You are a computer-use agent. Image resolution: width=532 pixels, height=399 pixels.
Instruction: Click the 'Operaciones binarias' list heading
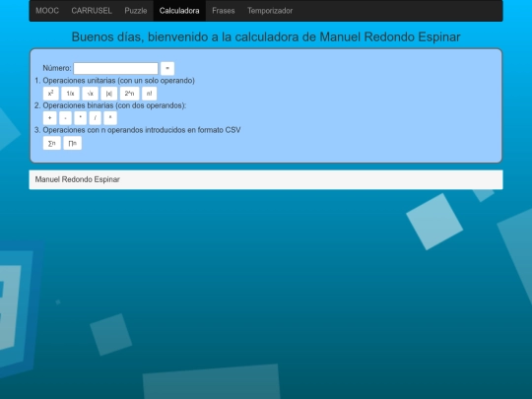tap(114, 105)
